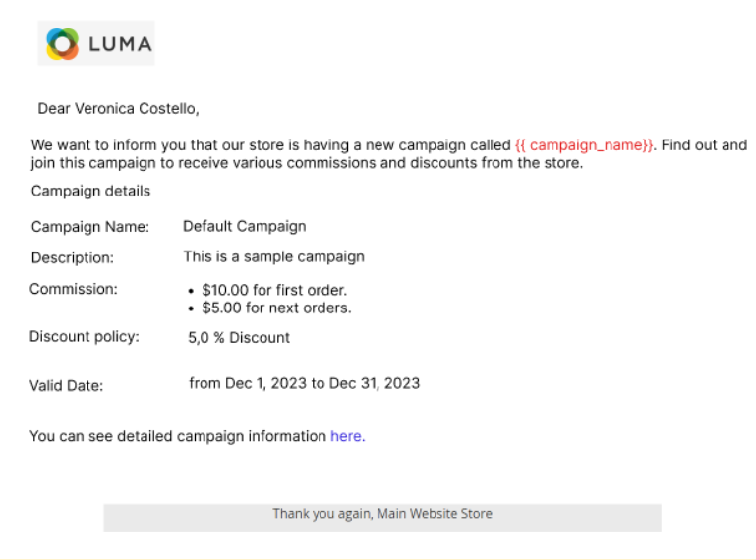Click the red {{ campaign_name}} placeholder
756x560 pixels.
pyautogui.click(x=584, y=145)
